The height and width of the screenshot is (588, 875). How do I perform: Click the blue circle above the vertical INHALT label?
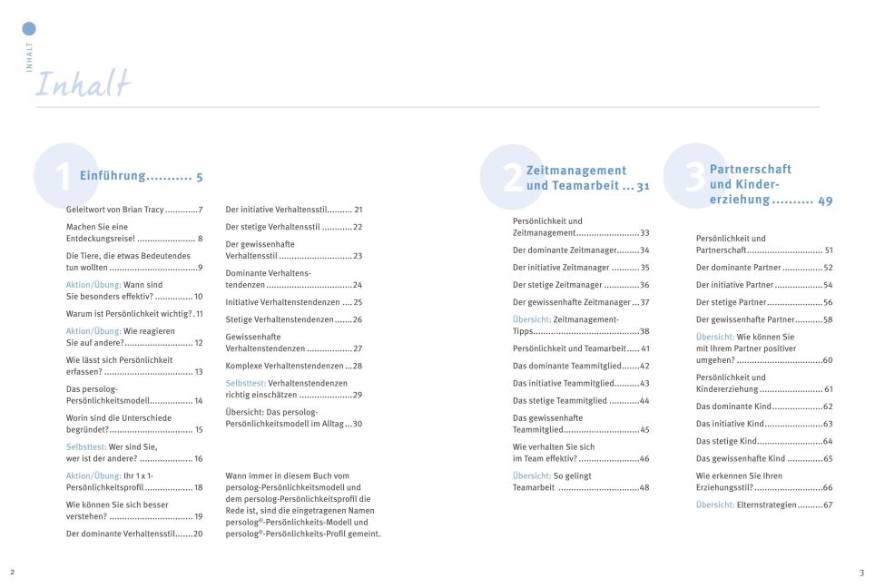pyautogui.click(x=29, y=28)
